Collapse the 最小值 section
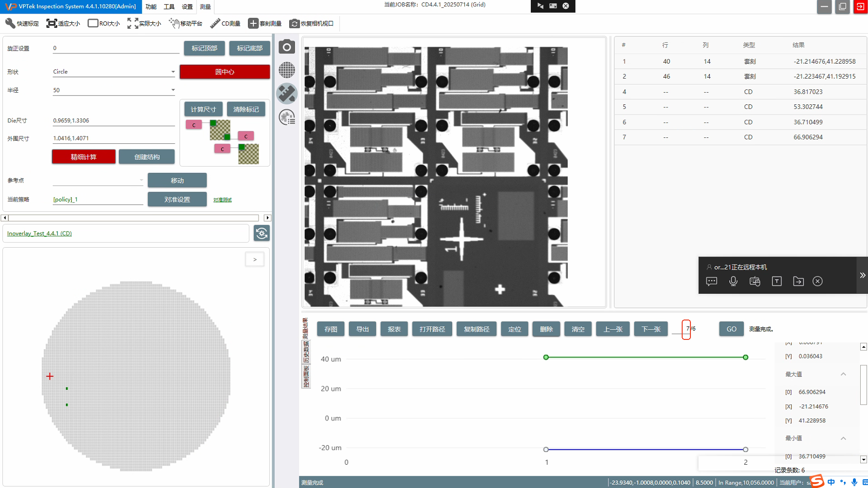Image resolution: width=868 pixels, height=488 pixels. point(843,438)
